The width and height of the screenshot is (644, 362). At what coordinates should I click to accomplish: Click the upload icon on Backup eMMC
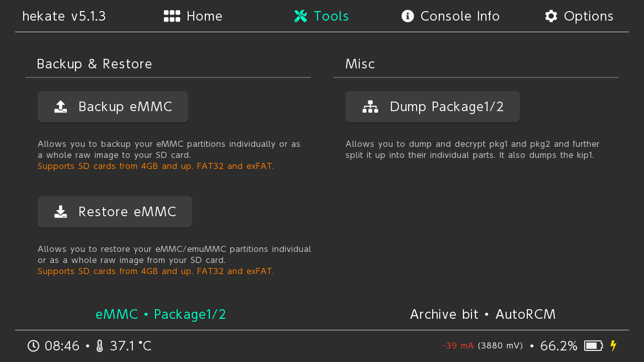[x=60, y=107]
